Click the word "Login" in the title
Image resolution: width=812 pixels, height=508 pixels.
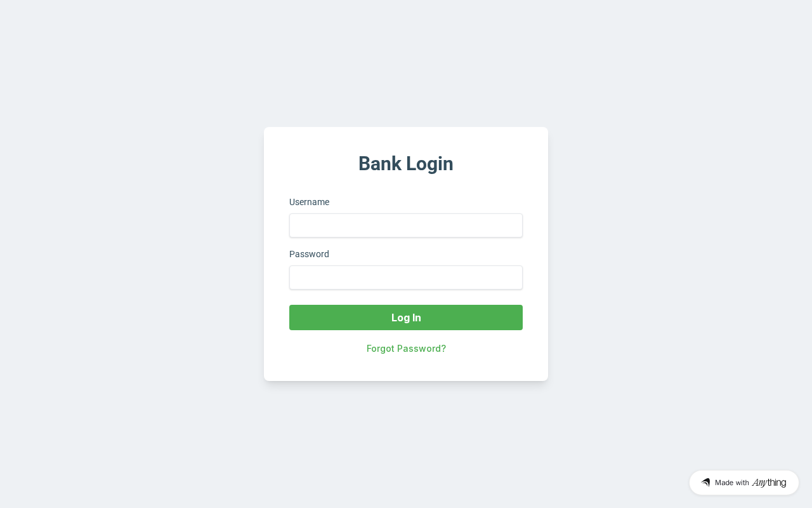(x=429, y=164)
